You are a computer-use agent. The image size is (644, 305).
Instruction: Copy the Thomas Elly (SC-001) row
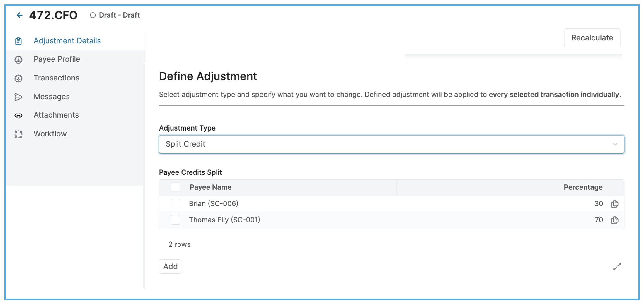click(615, 220)
